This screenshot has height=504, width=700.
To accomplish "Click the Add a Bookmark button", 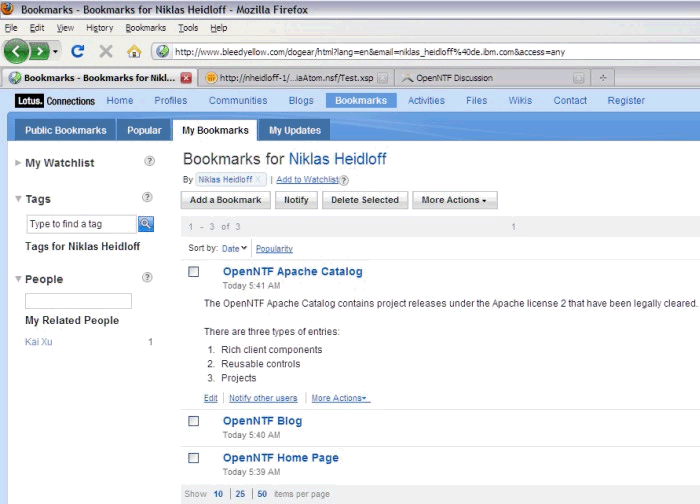I will coord(225,200).
